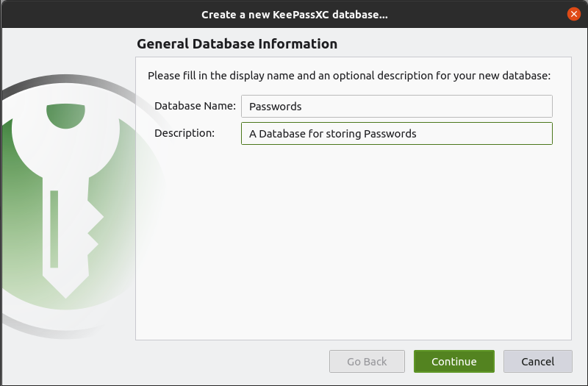
Task: Click the green keyhole dome on the key
Action: pyautogui.click(x=66, y=115)
